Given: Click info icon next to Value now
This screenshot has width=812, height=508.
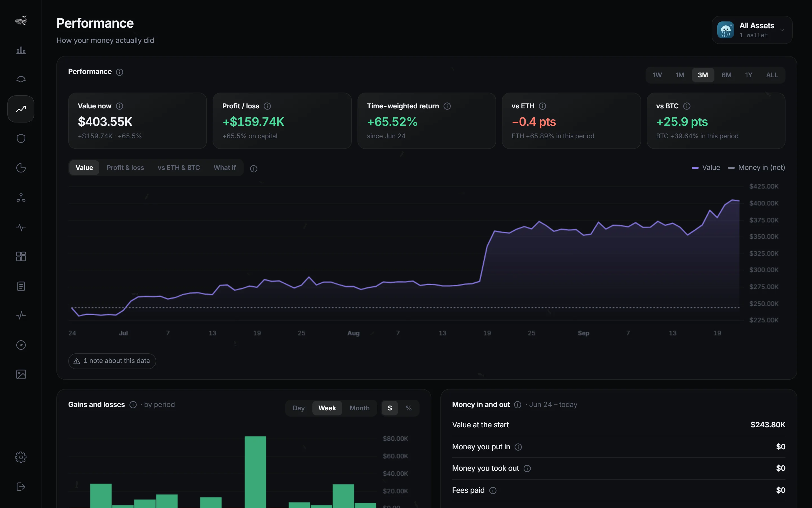Looking at the screenshot, I should click(x=120, y=106).
